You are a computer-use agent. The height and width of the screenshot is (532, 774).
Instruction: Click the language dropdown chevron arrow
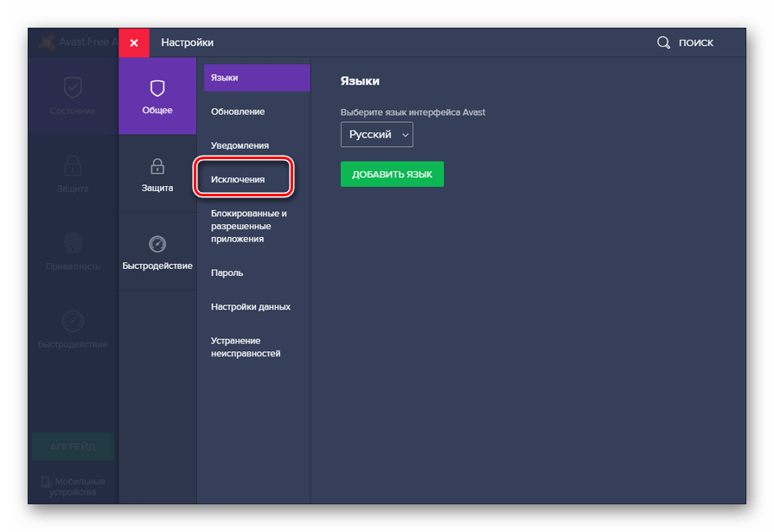coord(405,135)
